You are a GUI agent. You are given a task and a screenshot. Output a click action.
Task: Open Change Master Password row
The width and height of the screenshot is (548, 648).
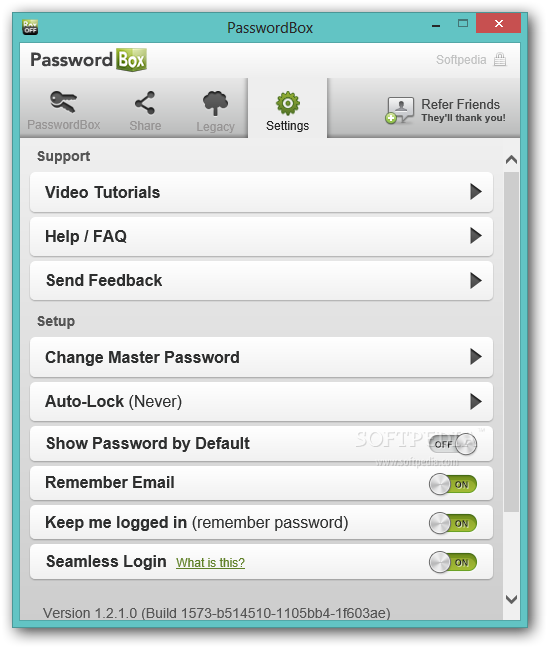coord(261,357)
